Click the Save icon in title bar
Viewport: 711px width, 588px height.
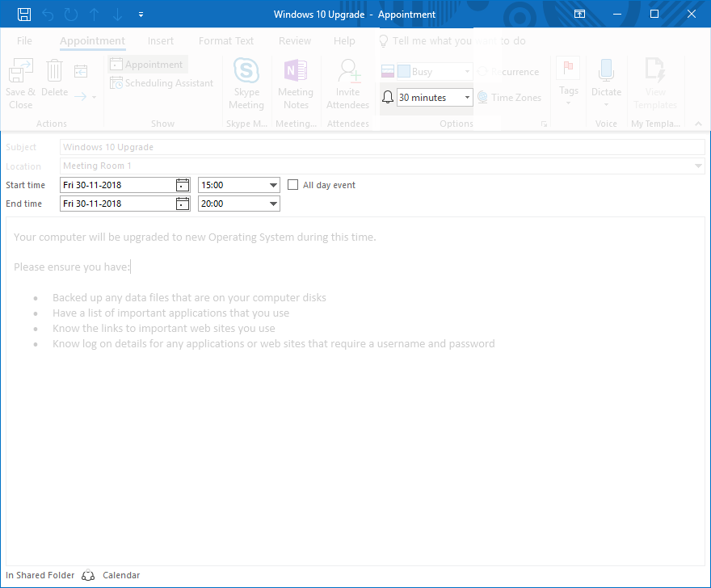pyautogui.click(x=24, y=14)
